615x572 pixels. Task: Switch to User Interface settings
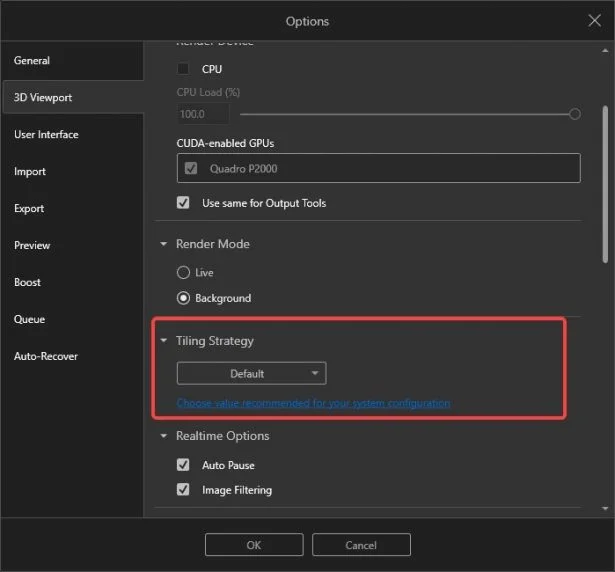click(46, 135)
